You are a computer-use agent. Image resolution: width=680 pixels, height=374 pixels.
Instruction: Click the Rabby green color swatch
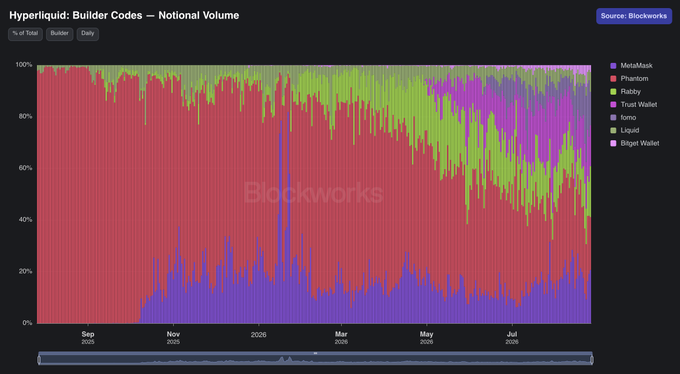613,92
